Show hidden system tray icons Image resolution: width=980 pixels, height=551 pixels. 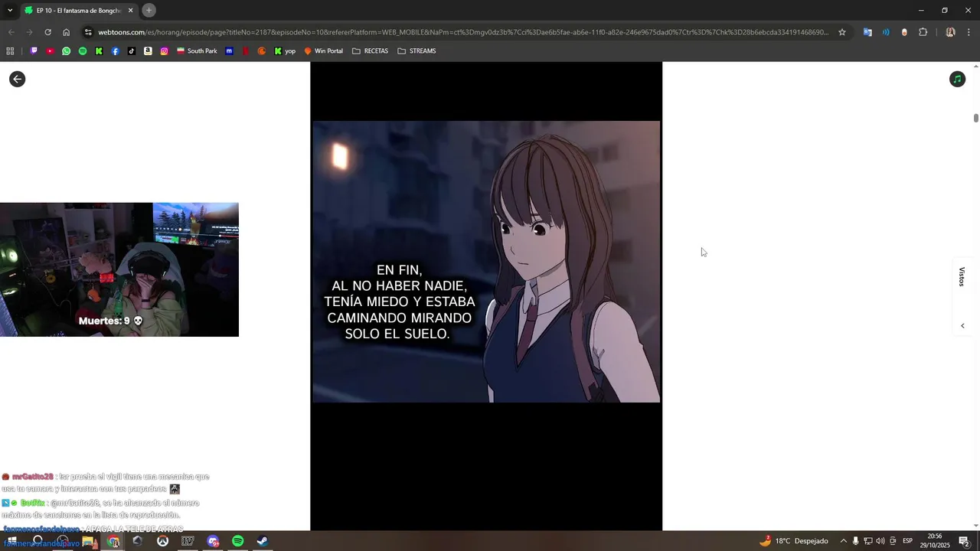844,541
